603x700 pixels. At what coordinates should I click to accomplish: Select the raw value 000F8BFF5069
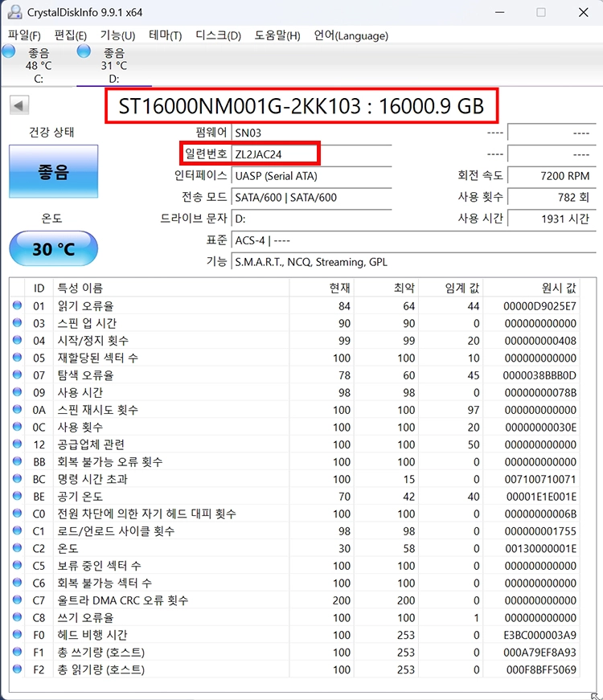(x=541, y=669)
